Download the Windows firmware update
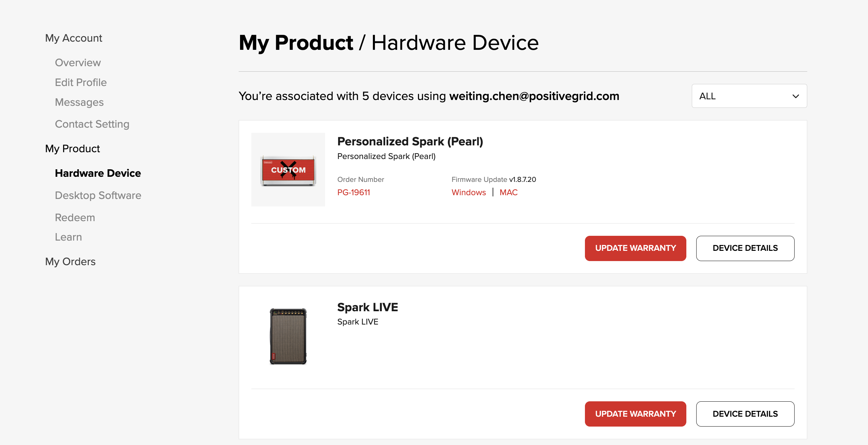 (x=468, y=192)
